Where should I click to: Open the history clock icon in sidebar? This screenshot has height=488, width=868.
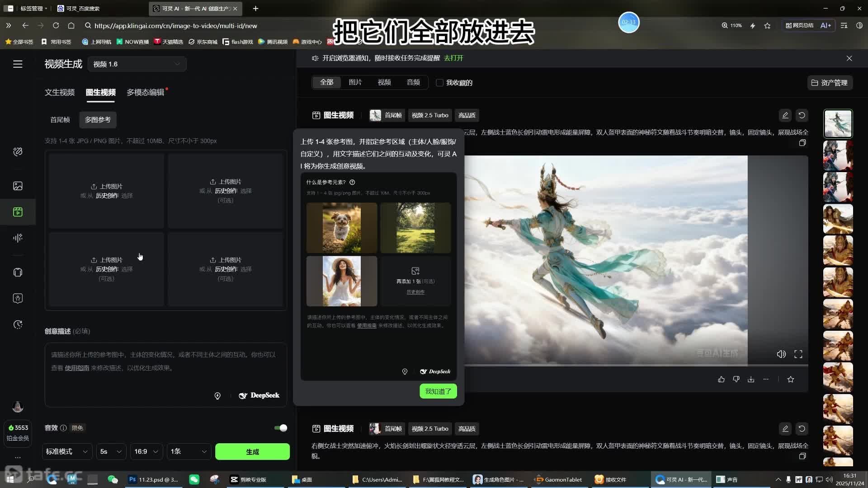pos(18,324)
